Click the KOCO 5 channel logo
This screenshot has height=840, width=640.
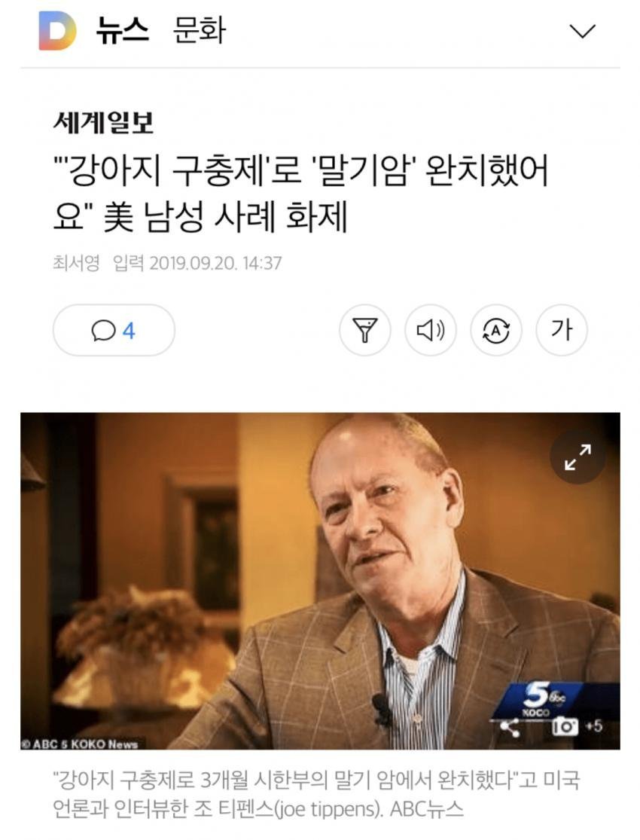coord(541,698)
